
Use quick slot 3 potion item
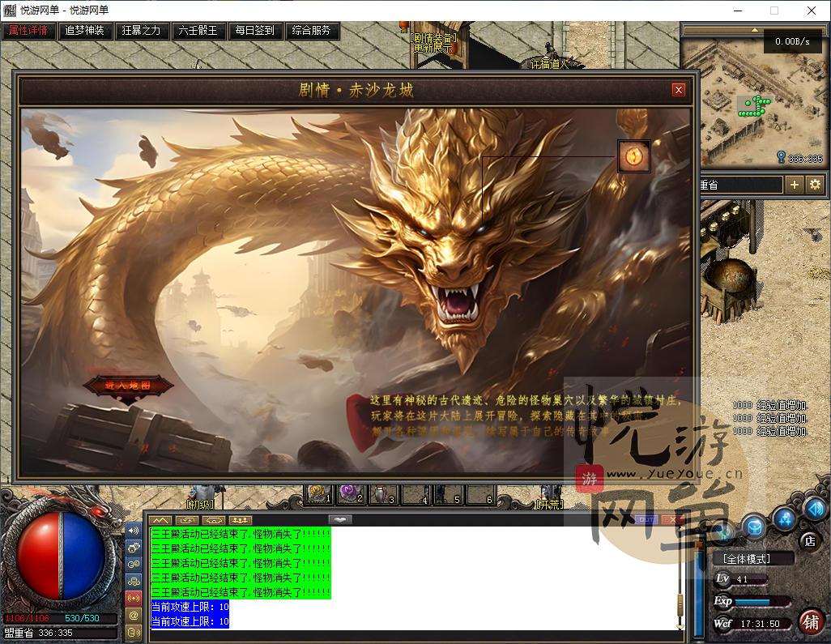coord(382,494)
